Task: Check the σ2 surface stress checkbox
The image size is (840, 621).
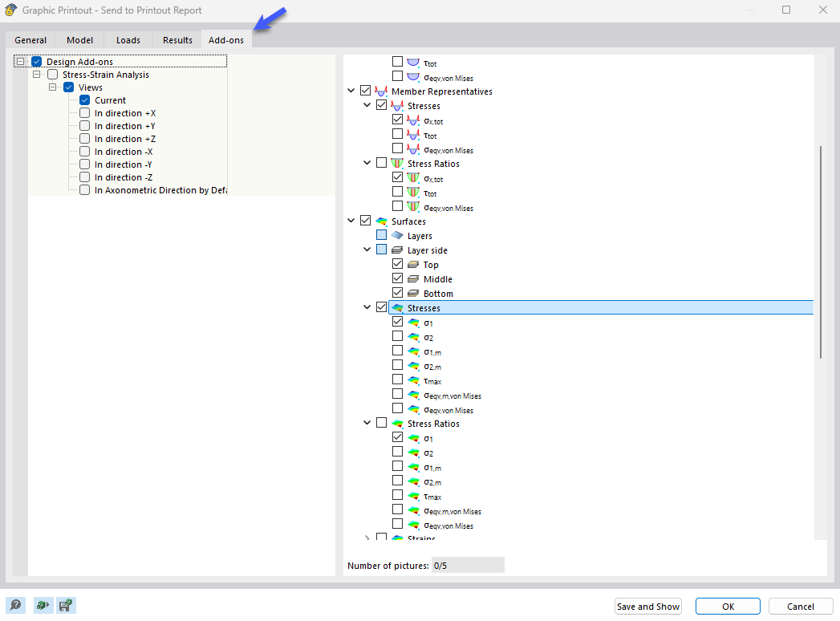Action: pos(397,335)
